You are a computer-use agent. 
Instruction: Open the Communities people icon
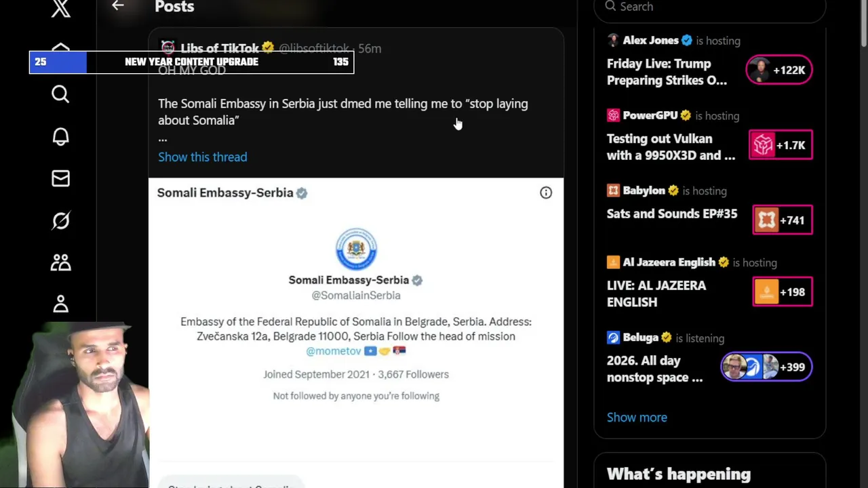pos(60,262)
